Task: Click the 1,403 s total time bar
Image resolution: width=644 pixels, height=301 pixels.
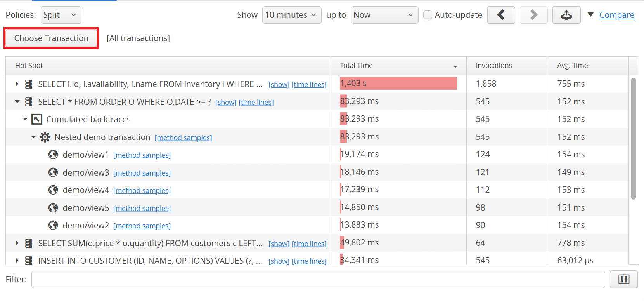Action: coord(398,84)
